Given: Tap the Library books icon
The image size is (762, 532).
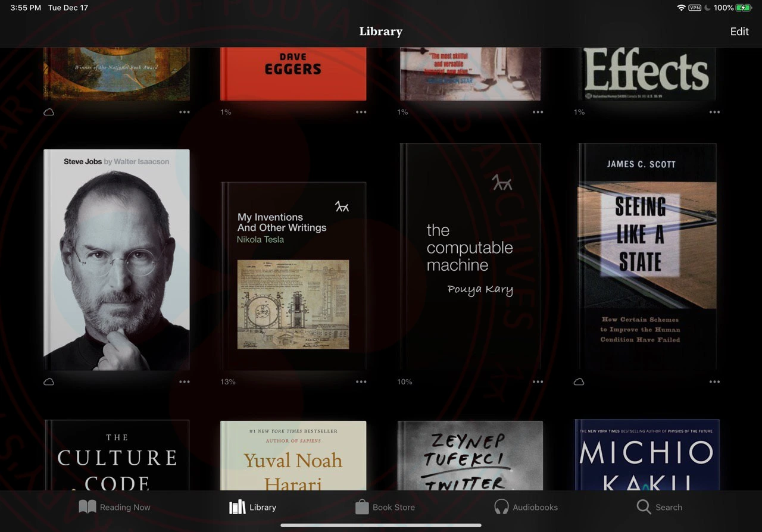Looking at the screenshot, I should click(238, 507).
